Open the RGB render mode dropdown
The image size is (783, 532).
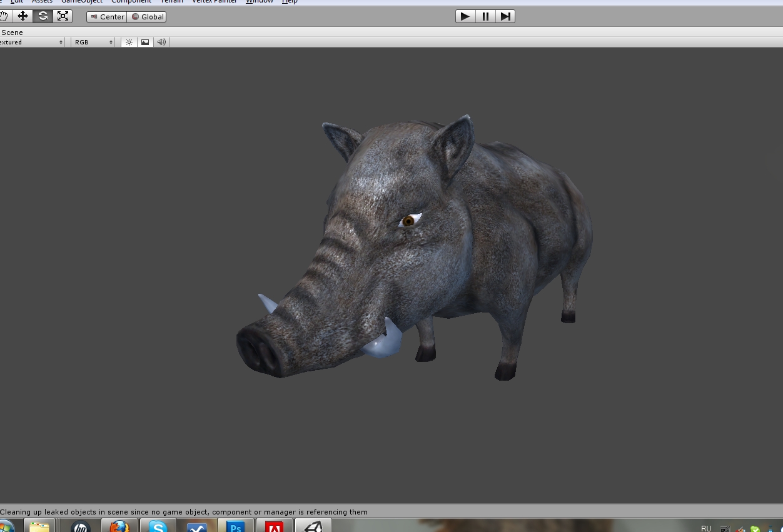[93, 42]
